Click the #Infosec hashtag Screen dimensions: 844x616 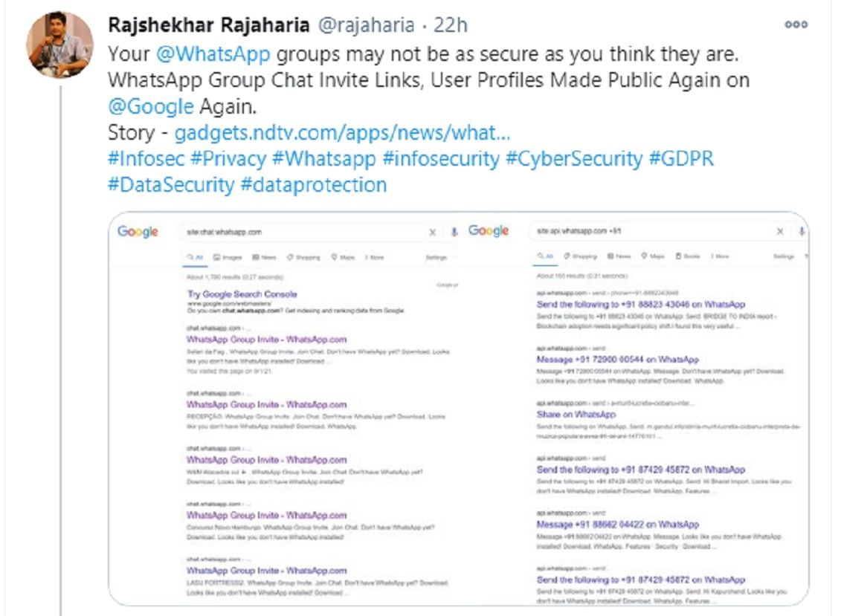point(146,158)
